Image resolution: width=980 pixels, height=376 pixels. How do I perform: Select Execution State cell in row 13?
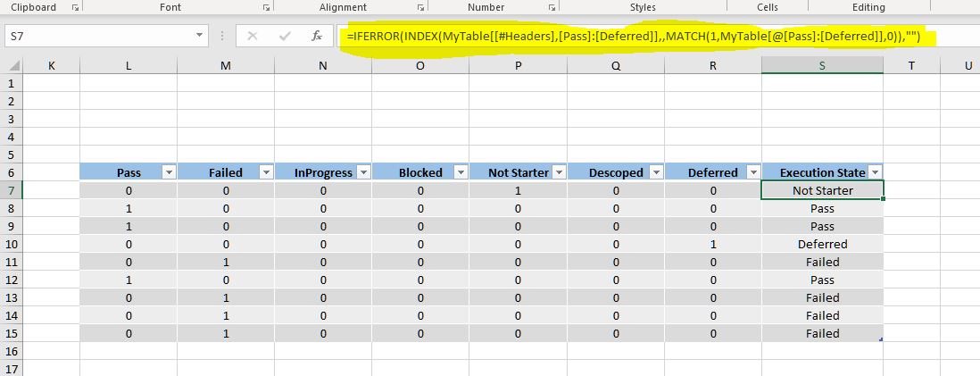pos(823,297)
